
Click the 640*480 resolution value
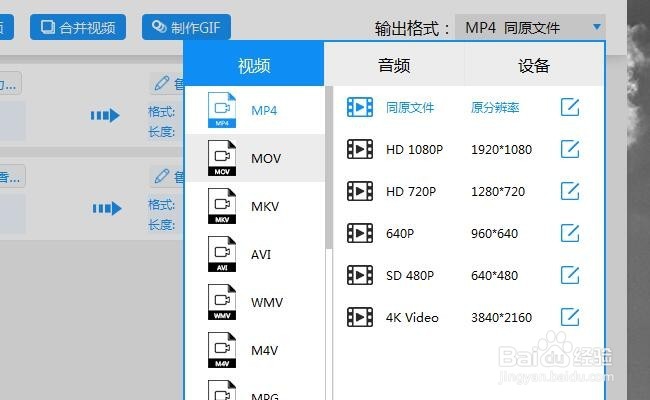(x=495, y=276)
